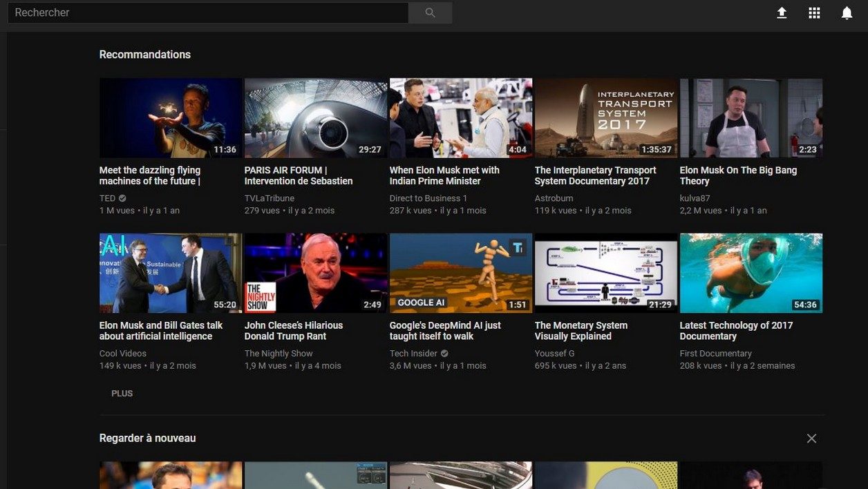Click title 'John Cleese's Hilarious Donald Trump Rant'
The width and height of the screenshot is (868, 489).
pyautogui.click(x=294, y=331)
